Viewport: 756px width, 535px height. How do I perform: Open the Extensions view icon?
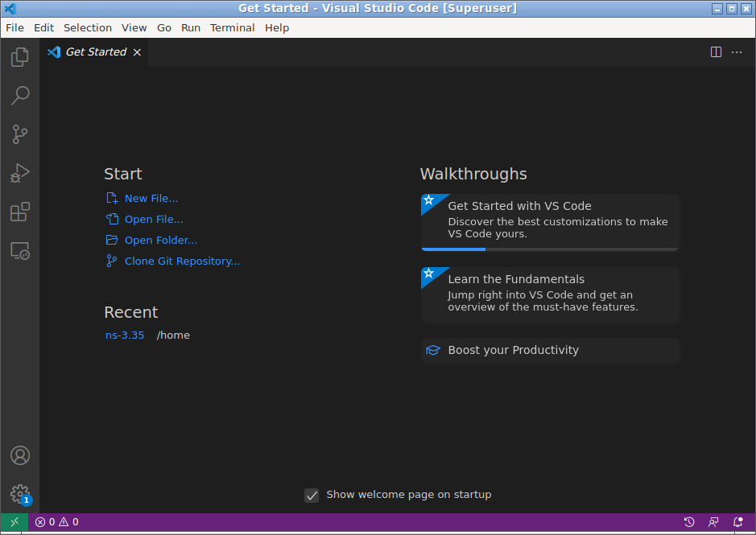[20, 212]
